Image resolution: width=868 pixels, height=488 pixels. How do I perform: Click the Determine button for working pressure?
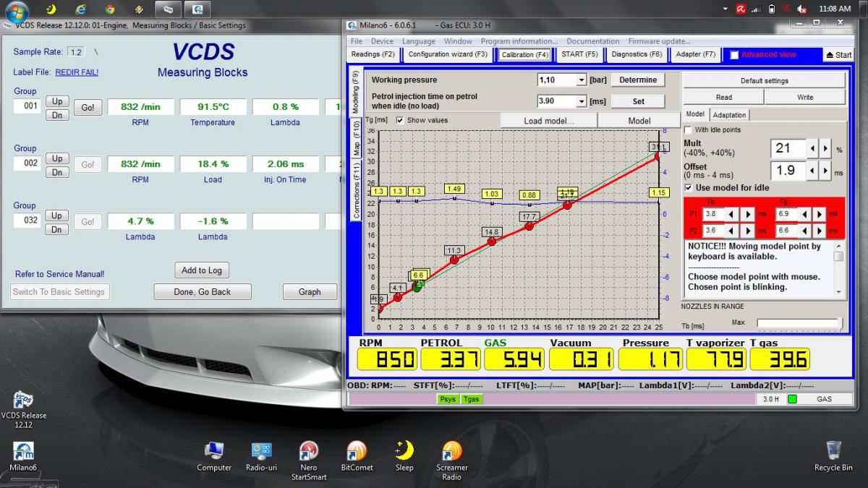pos(638,80)
